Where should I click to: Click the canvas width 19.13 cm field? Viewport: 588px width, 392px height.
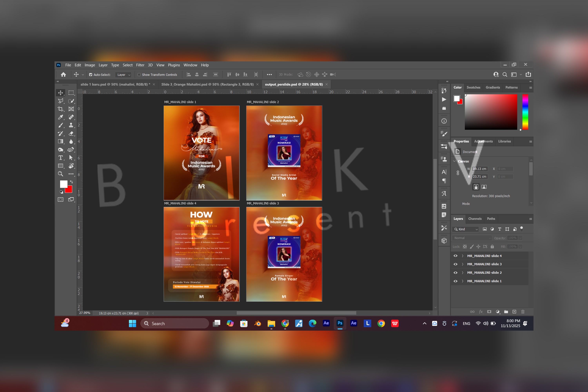pos(480,169)
